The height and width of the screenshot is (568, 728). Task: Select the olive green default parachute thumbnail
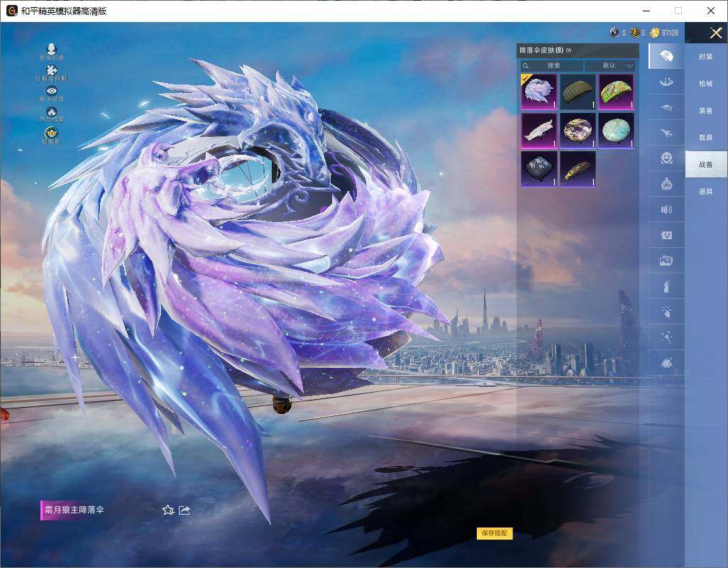[x=578, y=92]
